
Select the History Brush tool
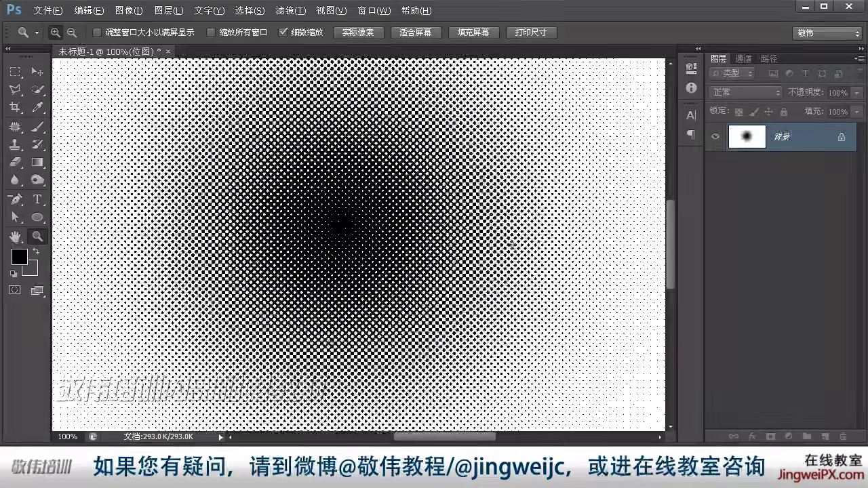tap(37, 144)
